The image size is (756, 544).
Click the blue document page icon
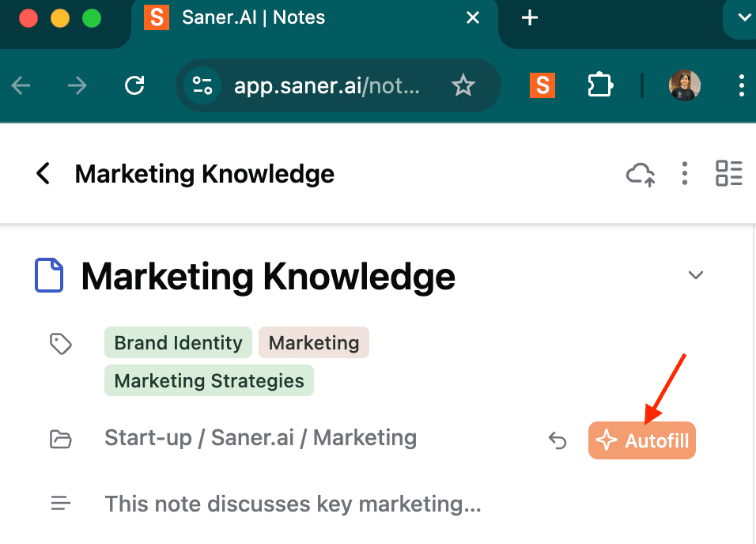coord(49,275)
